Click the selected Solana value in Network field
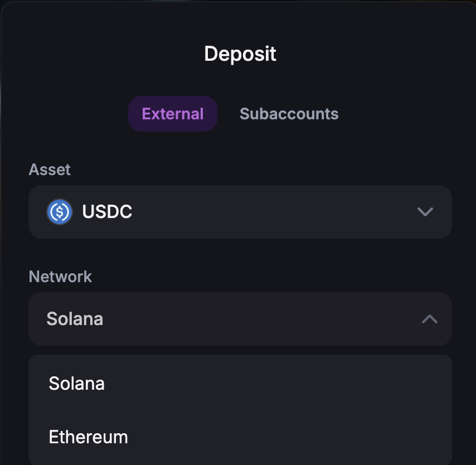Screen dimensions: 476x465 tap(75, 319)
